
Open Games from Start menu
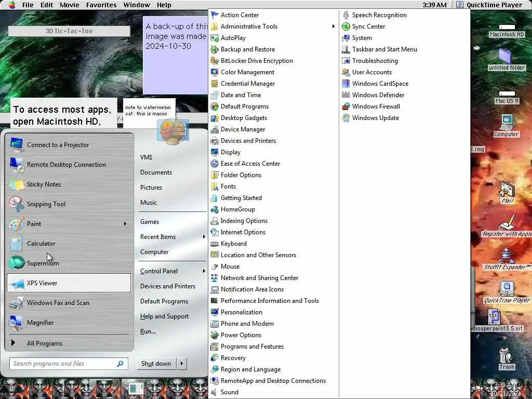[x=150, y=221]
